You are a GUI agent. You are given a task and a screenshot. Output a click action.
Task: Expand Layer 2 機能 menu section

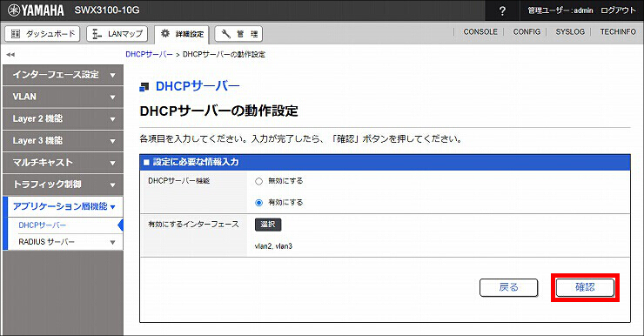(63, 118)
